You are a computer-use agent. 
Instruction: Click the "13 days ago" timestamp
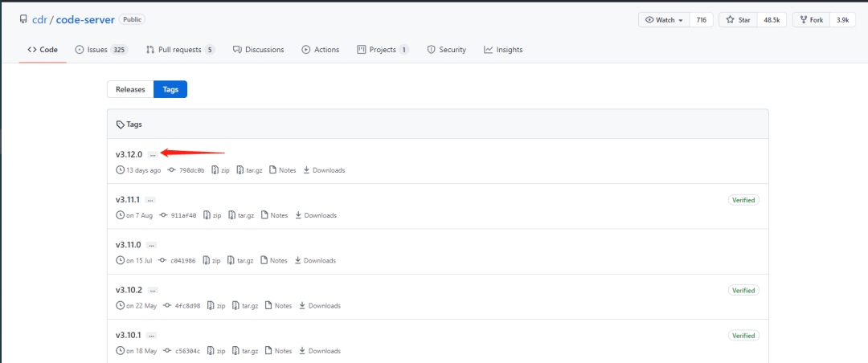pos(143,170)
